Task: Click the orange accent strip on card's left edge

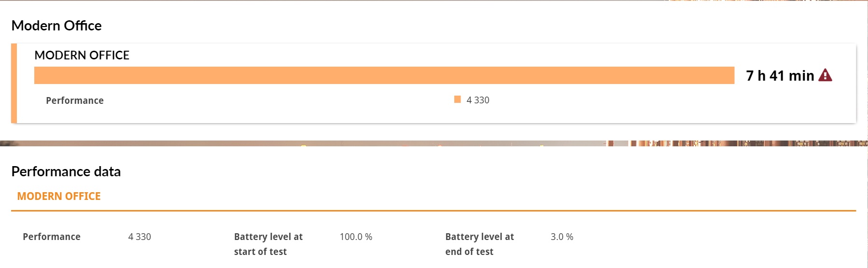Action: [14, 83]
